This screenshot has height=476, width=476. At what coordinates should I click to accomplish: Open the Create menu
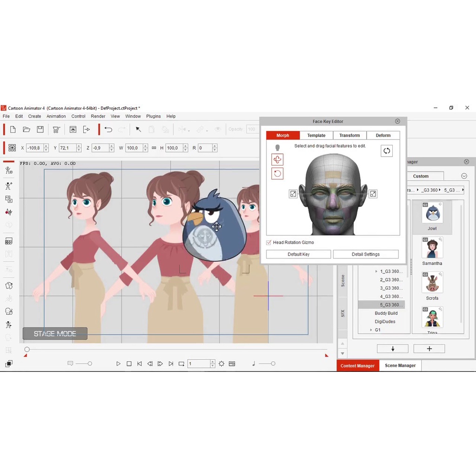(34, 116)
